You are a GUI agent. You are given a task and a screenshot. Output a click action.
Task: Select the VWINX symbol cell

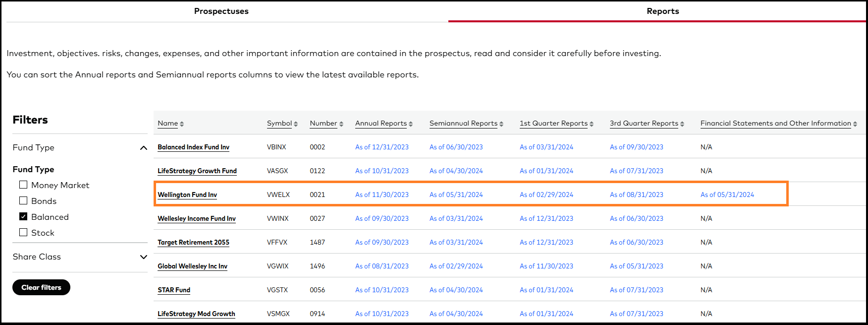coord(277,219)
